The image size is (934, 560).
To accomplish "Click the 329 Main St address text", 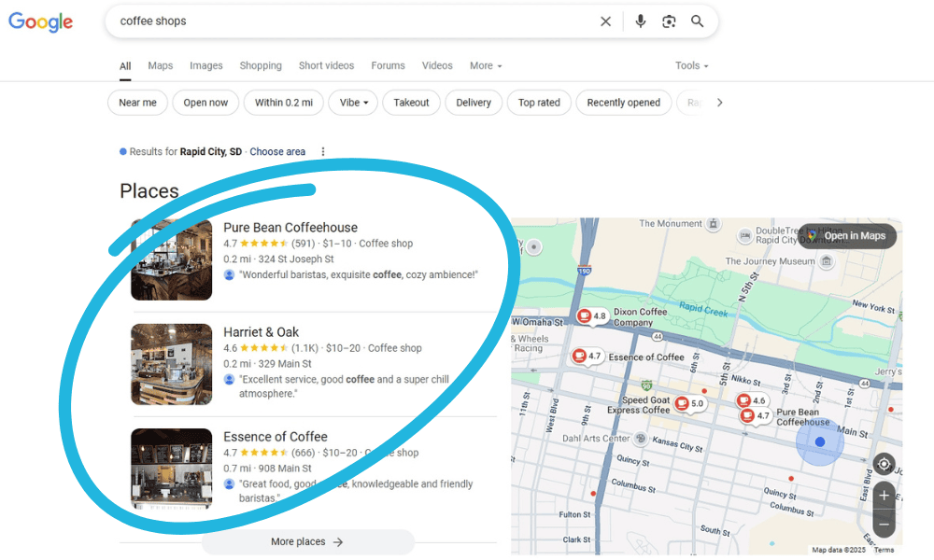I will 285,364.
